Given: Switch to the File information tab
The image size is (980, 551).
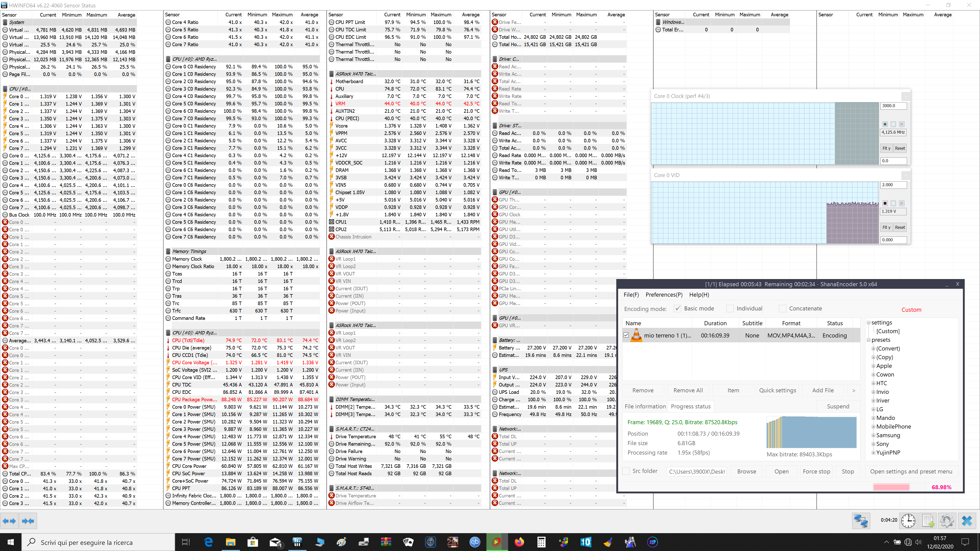Looking at the screenshot, I should click(645, 407).
